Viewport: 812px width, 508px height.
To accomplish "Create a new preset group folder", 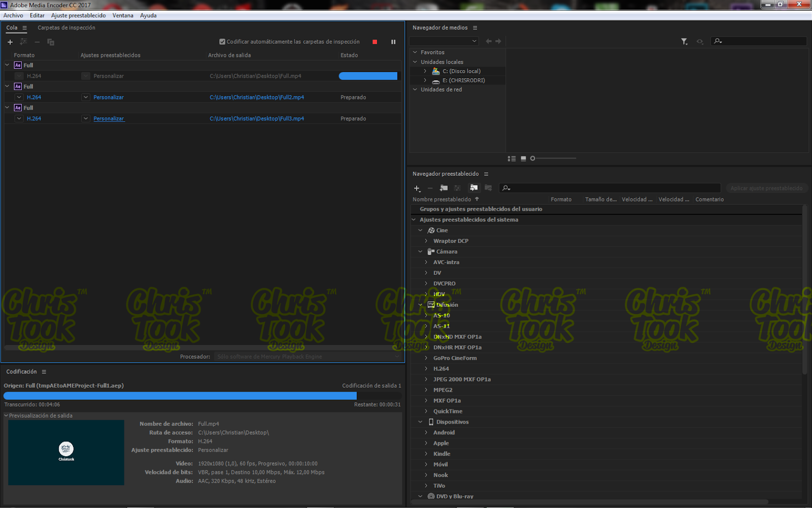I will [x=444, y=188].
